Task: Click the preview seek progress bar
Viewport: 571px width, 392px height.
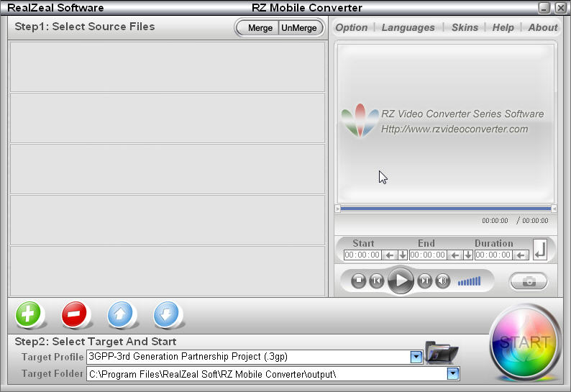Action: tap(446, 209)
